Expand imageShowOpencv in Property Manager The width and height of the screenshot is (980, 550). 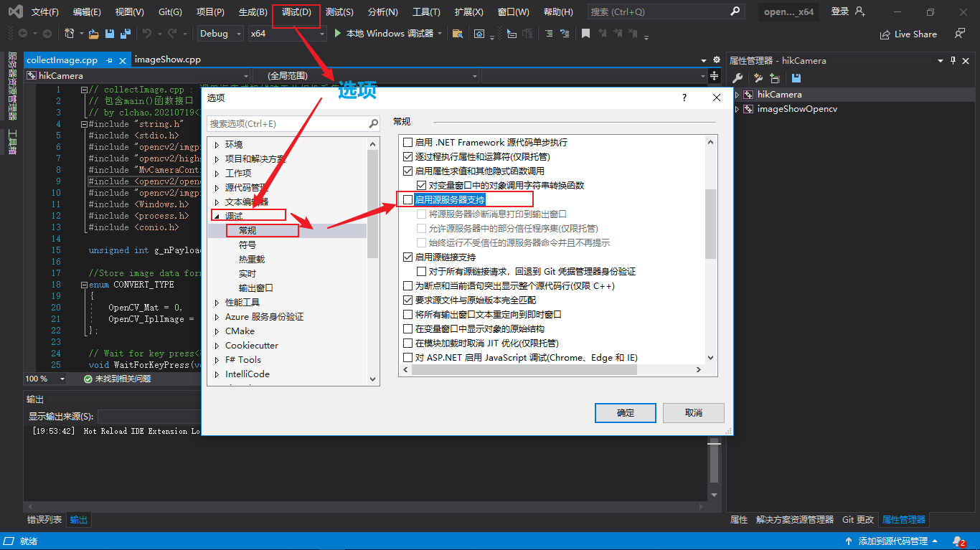click(737, 109)
